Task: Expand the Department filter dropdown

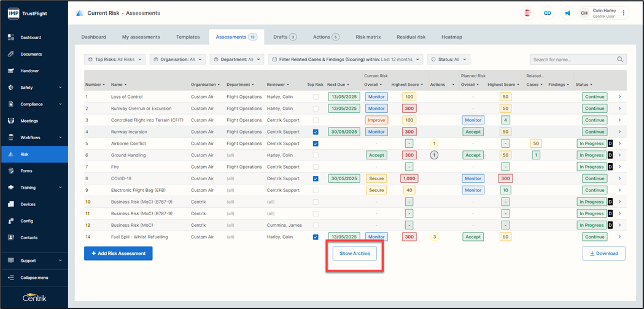Action: coord(236,59)
